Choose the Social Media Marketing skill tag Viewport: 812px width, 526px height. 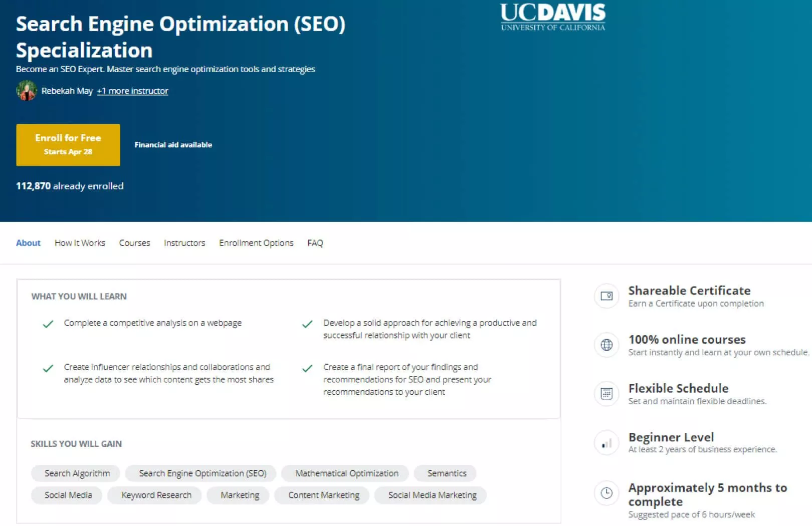click(432, 495)
